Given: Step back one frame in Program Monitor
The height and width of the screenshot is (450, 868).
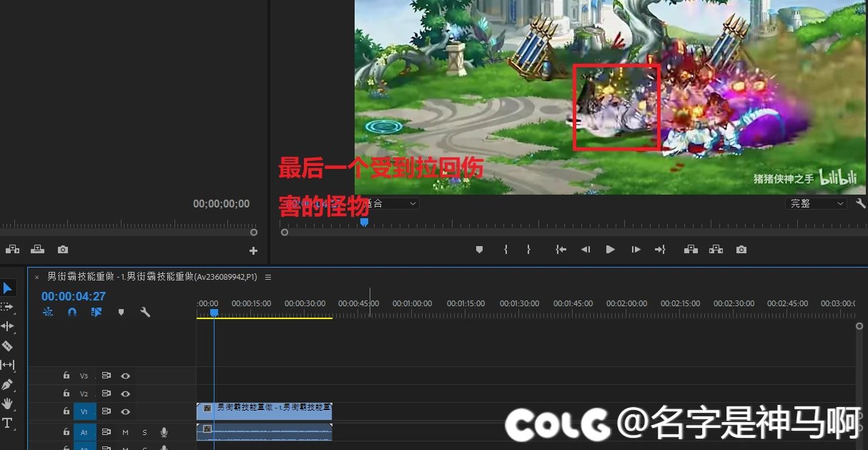Looking at the screenshot, I should tap(586, 250).
